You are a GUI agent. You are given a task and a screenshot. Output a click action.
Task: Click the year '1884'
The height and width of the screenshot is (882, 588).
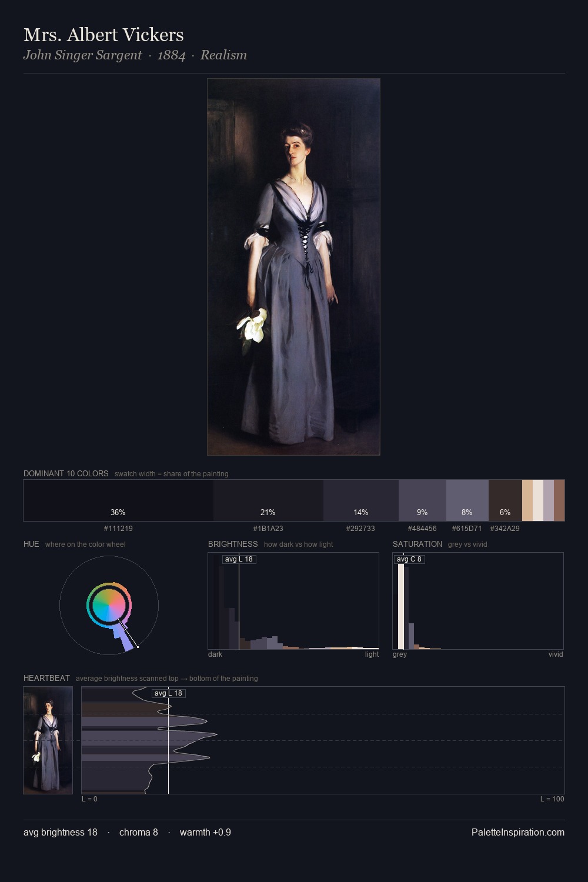pos(171,55)
